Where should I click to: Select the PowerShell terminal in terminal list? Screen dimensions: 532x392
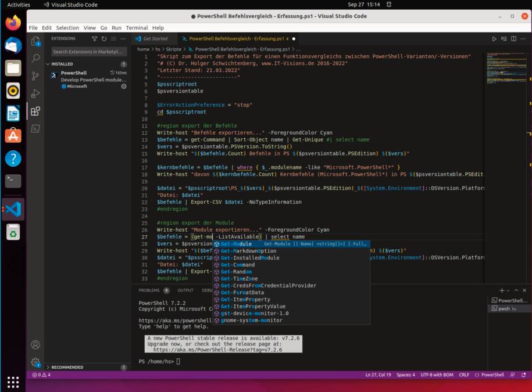pyautogui.click(x=508, y=300)
